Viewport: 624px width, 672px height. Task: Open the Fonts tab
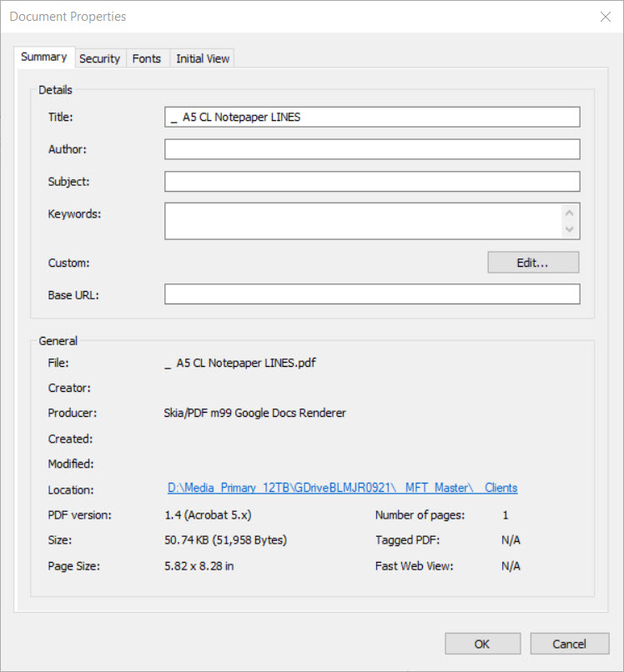147,58
